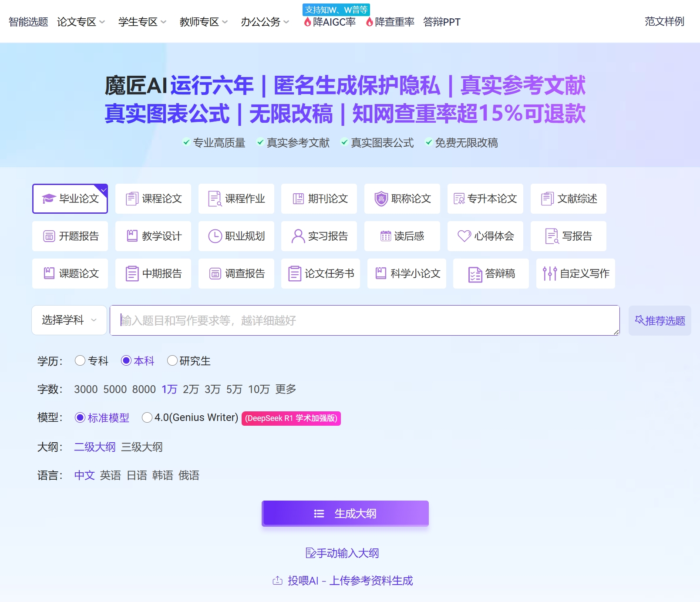Open the 期刊论文 journal paper option
The width and height of the screenshot is (700, 602).
319,199
